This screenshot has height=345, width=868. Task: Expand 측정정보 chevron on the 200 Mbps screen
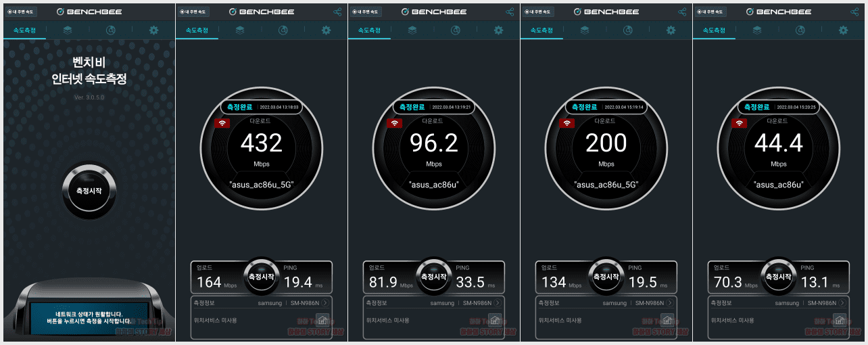(671, 303)
